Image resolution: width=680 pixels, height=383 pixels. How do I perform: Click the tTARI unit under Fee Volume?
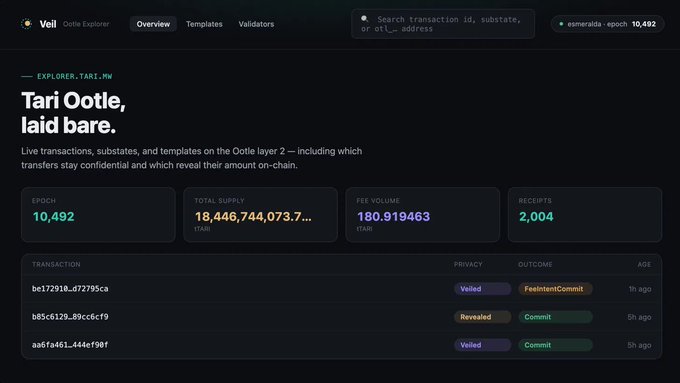coord(364,229)
